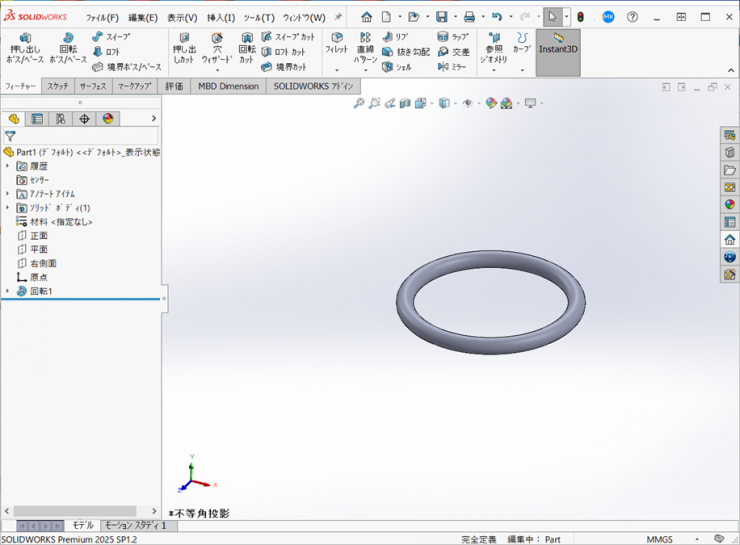The width and height of the screenshot is (740, 545).
Task: Click the Revolved Boss/Base (回転ボス/ベース) tool
Action: pyautogui.click(x=67, y=47)
